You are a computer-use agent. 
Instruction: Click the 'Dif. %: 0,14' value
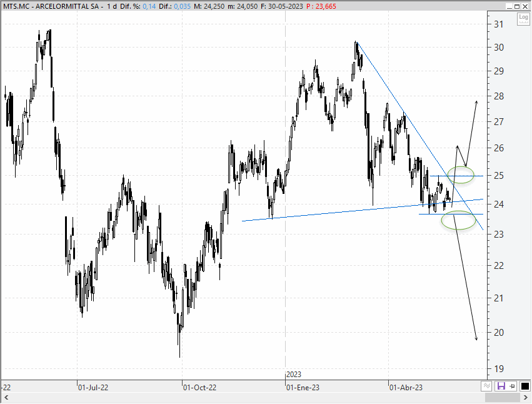(139, 6)
